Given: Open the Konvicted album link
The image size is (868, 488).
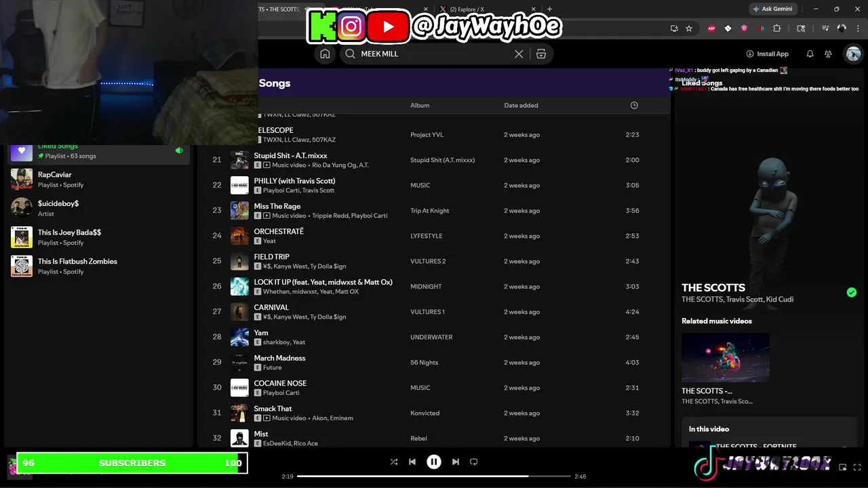Looking at the screenshot, I should [x=425, y=413].
